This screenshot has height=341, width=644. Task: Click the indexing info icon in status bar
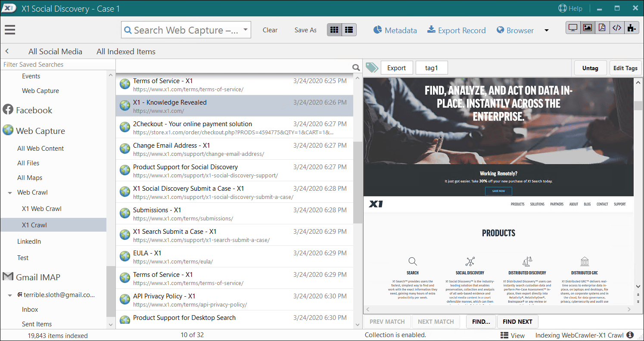(630, 335)
